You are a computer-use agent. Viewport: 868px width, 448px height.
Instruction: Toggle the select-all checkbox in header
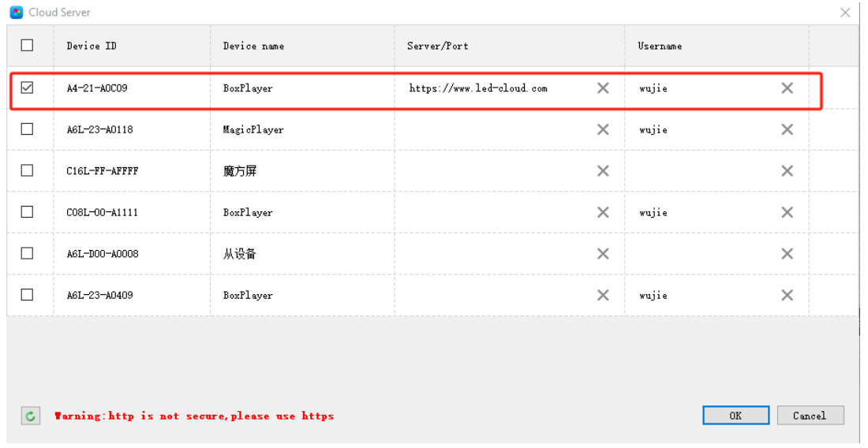point(27,46)
